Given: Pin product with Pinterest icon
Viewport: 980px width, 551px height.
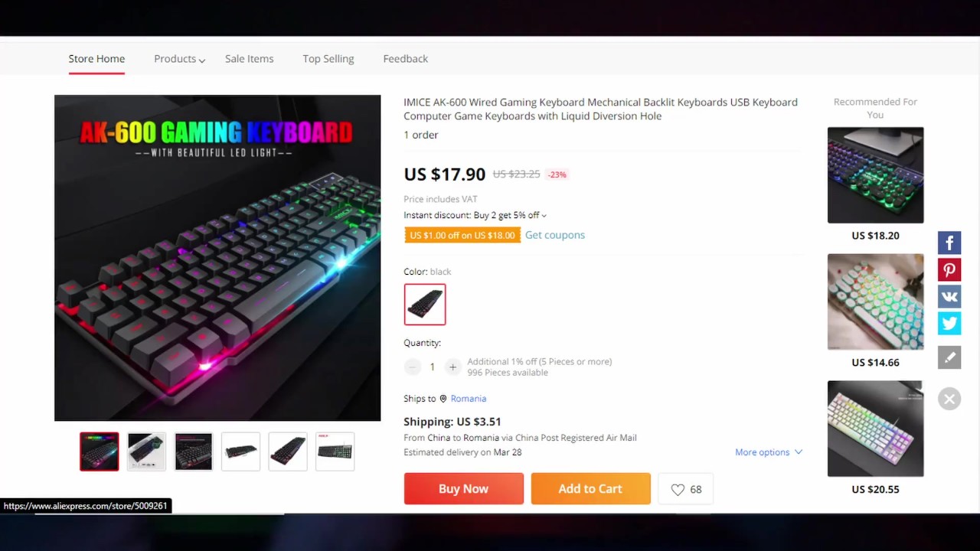Looking at the screenshot, I should [949, 270].
